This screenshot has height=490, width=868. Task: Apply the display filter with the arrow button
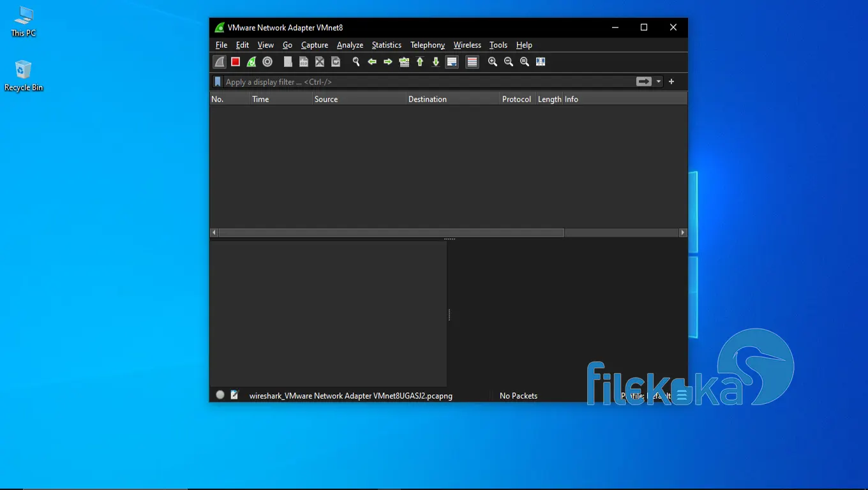644,82
